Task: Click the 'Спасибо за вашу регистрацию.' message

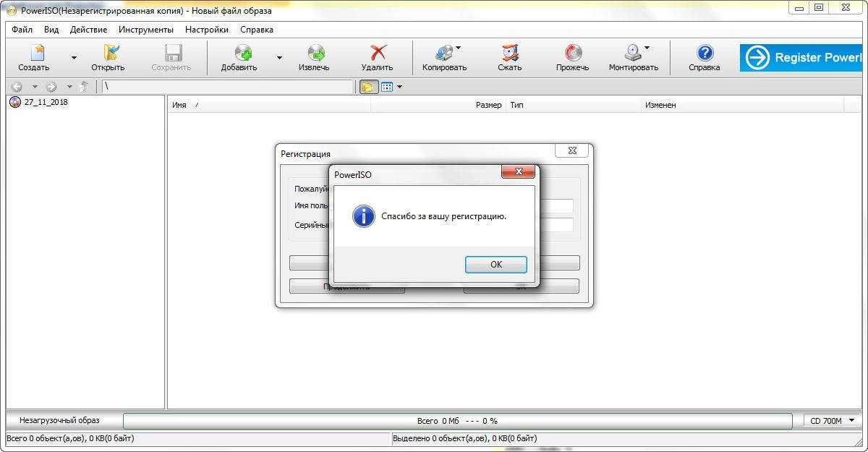Action: 444,216
